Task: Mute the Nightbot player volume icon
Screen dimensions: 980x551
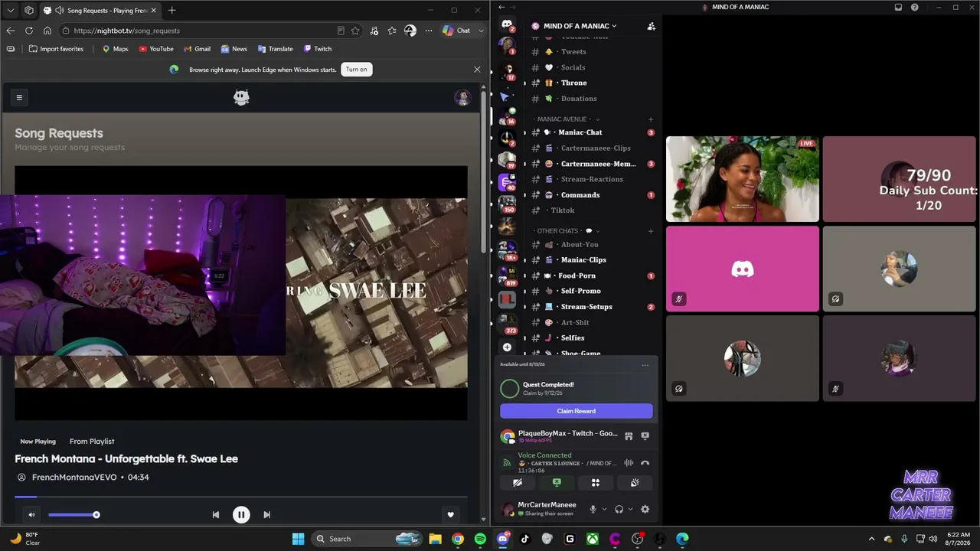Action: pos(31,515)
